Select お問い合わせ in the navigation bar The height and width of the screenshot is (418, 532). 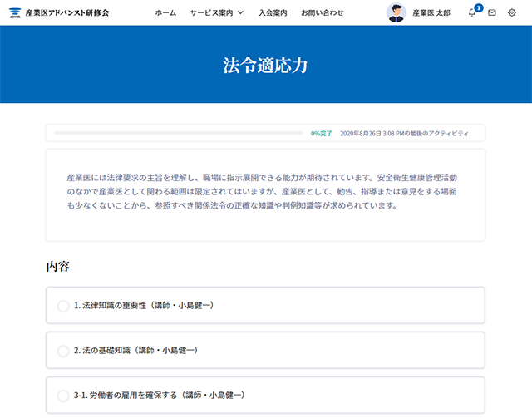coord(323,13)
